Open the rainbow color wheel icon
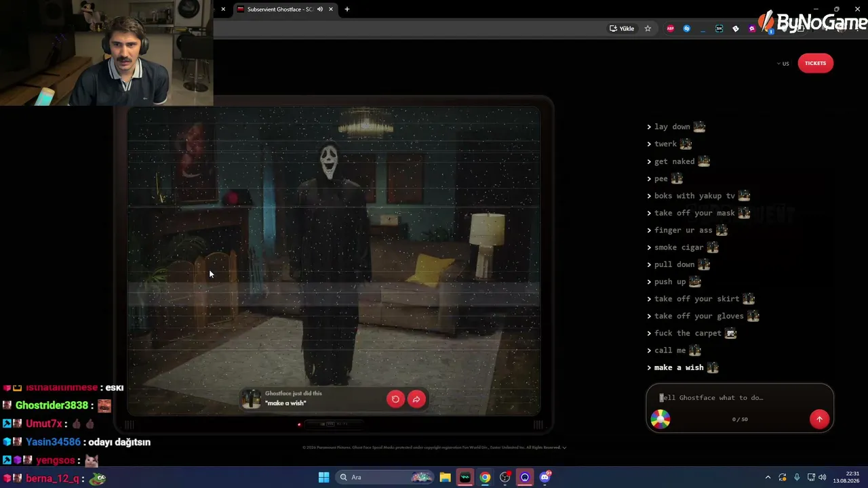The image size is (868, 488). click(x=660, y=419)
